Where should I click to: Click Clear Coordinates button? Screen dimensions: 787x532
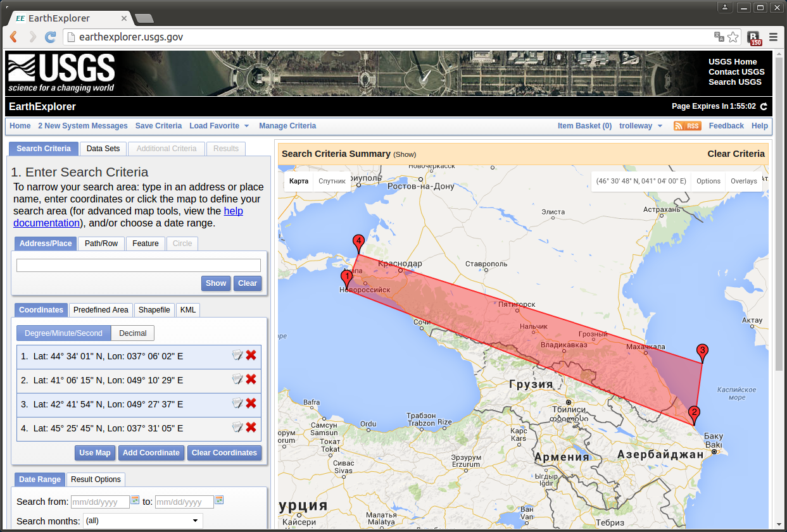coord(224,453)
